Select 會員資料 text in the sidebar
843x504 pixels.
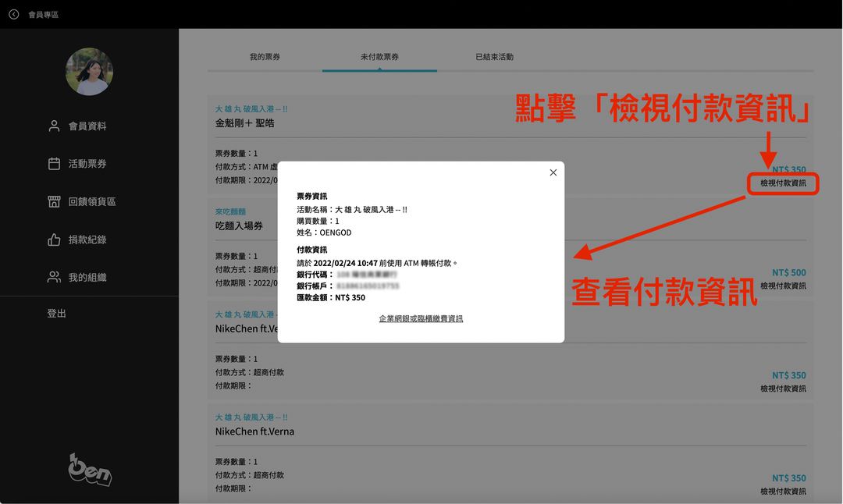point(87,126)
